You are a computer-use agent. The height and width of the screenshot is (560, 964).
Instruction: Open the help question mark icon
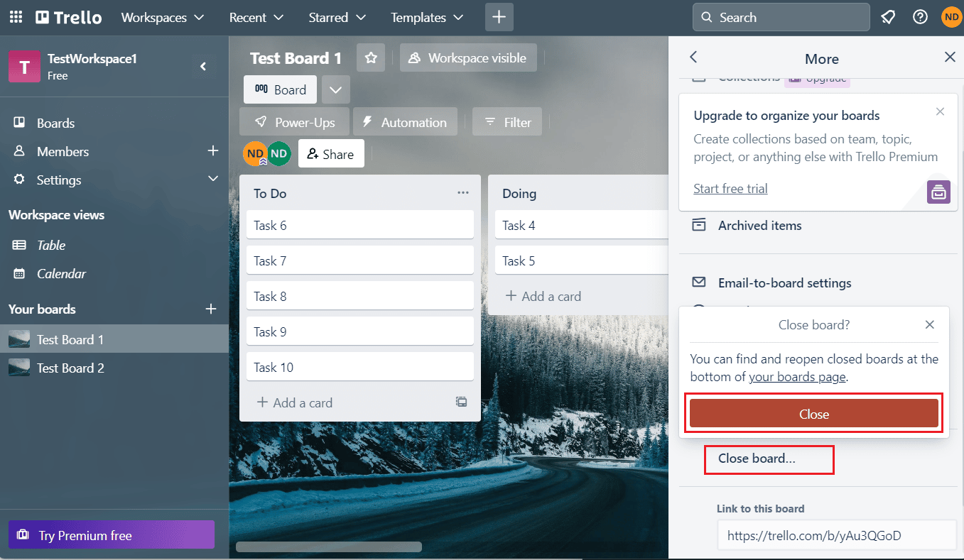coord(920,17)
